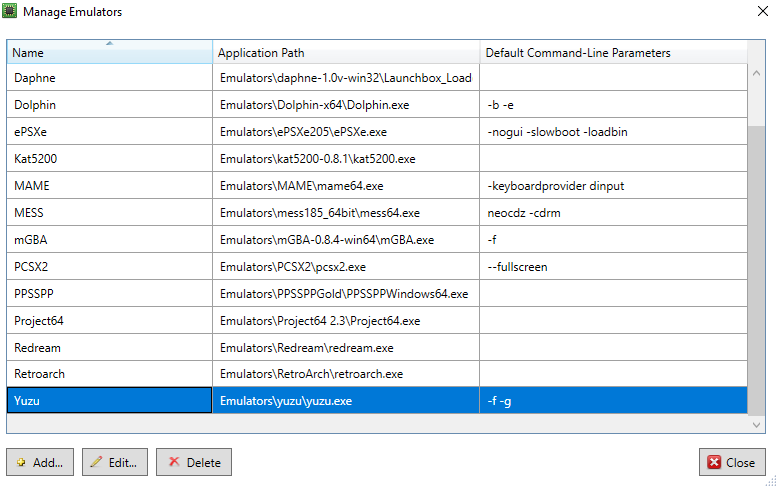Click the MAME\mame64.exe path cell
This screenshot has width=776, height=487.
click(346, 186)
